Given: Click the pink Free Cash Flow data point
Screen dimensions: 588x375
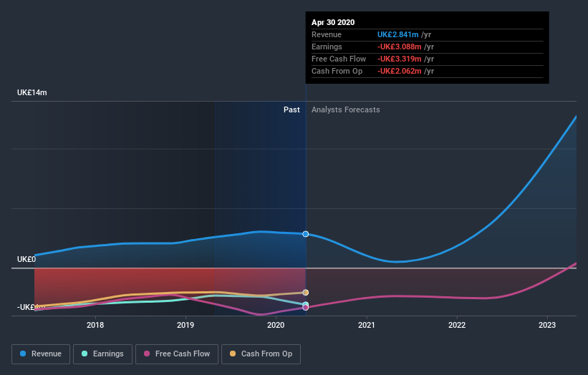Looking at the screenshot, I should click(x=306, y=308).
